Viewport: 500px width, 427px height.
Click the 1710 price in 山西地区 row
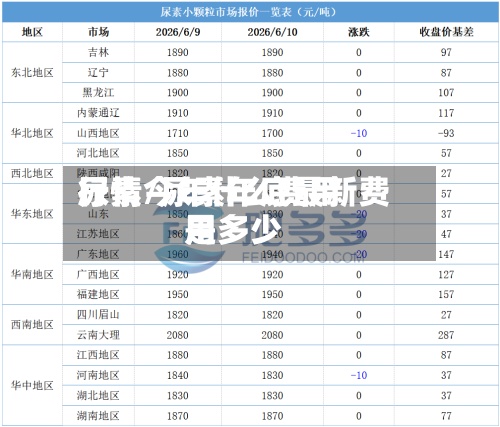click(178, 133)
